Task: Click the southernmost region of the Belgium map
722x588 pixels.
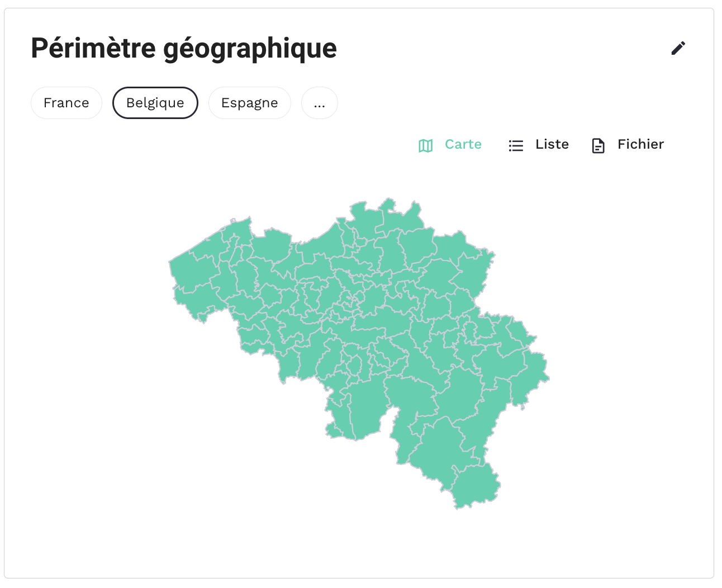Action: (x=475, y=486)
